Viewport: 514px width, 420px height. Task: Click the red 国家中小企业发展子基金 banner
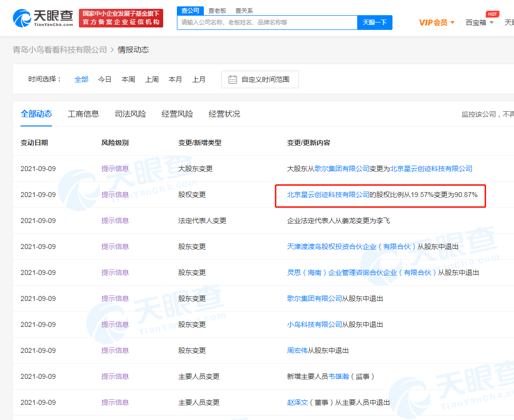click(121, 18)
